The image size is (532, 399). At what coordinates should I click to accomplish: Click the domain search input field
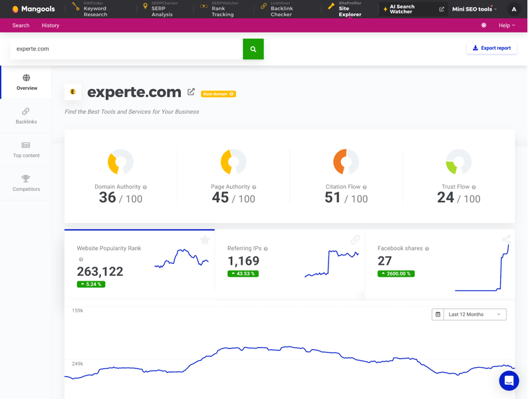(x=126, y=49)
